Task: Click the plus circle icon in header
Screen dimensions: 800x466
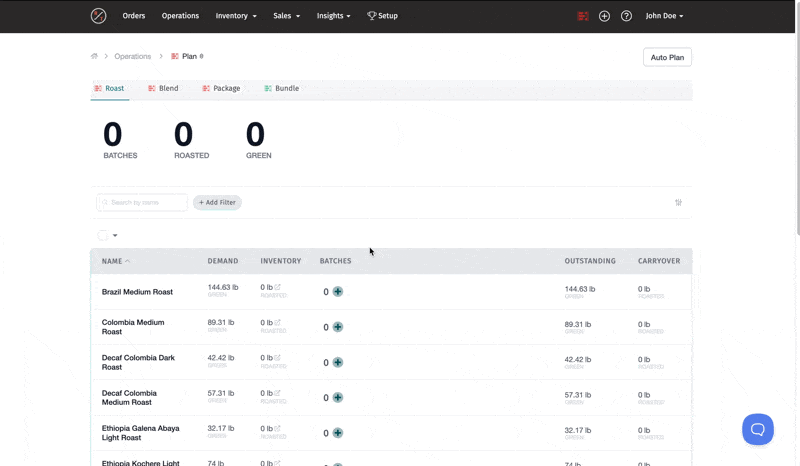Action: (x=604, y=16)
